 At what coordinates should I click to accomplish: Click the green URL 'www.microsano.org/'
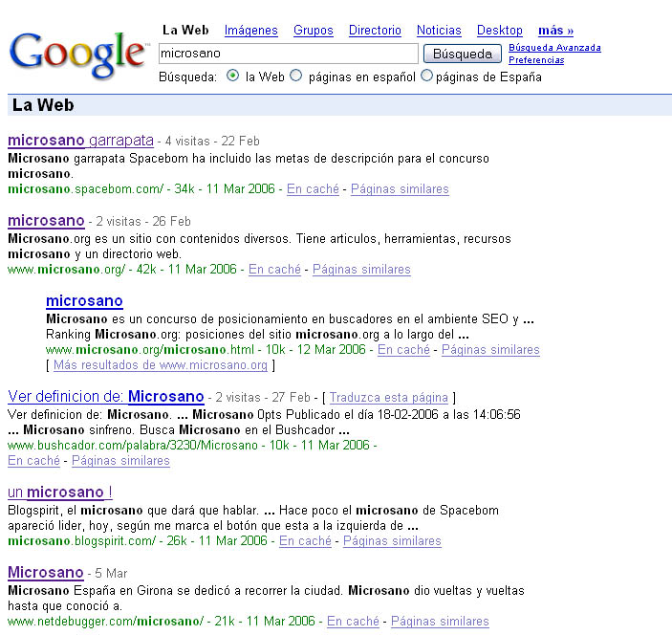(66, 270)
